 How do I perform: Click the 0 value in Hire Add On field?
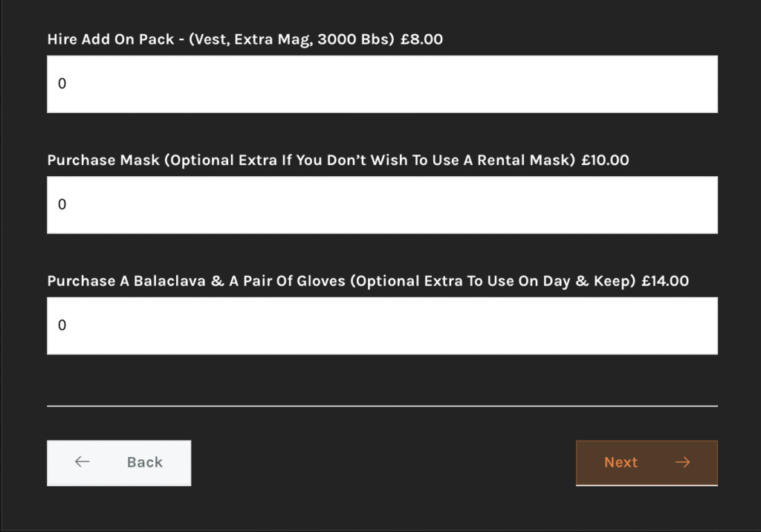[62, 84]
